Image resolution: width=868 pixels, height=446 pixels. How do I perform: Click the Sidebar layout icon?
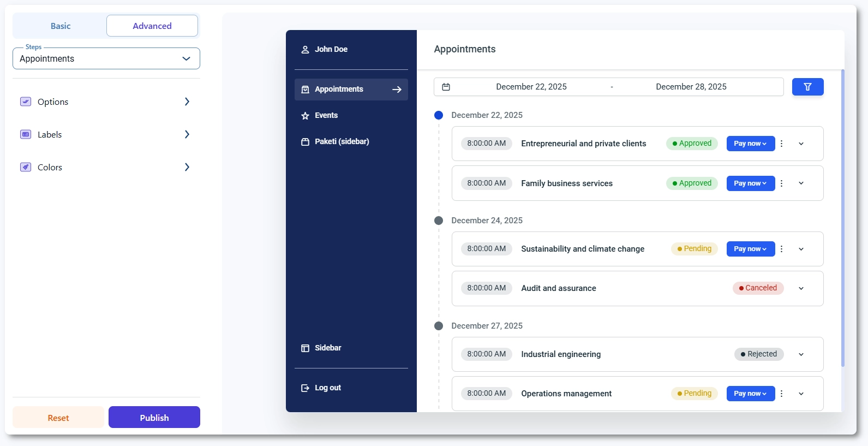pyautogui.click(x=305, y=348)
